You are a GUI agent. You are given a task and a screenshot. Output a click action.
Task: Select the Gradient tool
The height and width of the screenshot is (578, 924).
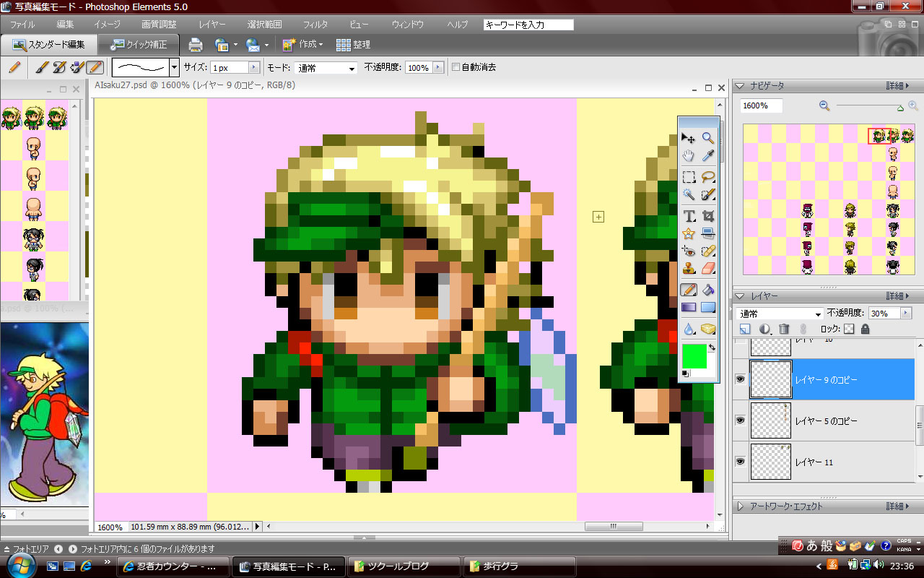coord(689,308)
